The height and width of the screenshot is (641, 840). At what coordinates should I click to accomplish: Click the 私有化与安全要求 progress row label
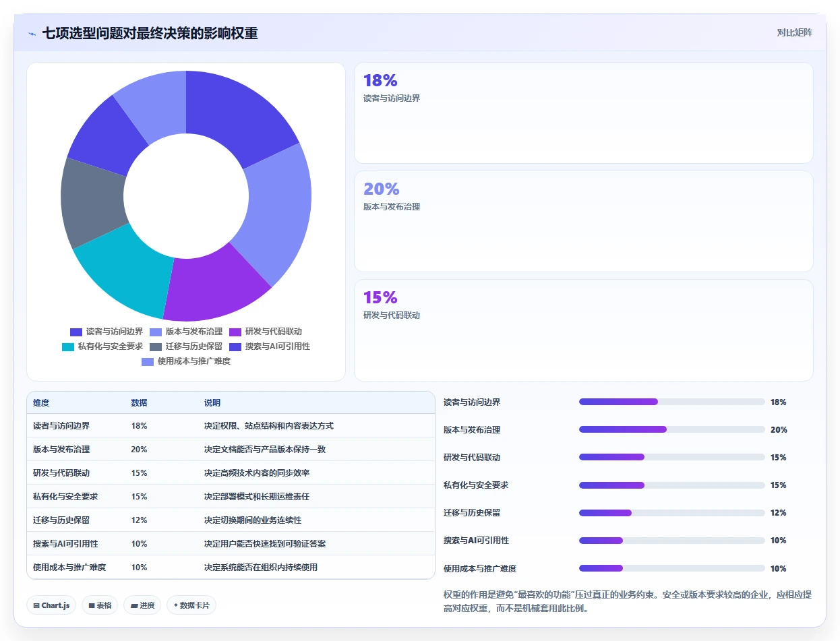pos(476,485)
